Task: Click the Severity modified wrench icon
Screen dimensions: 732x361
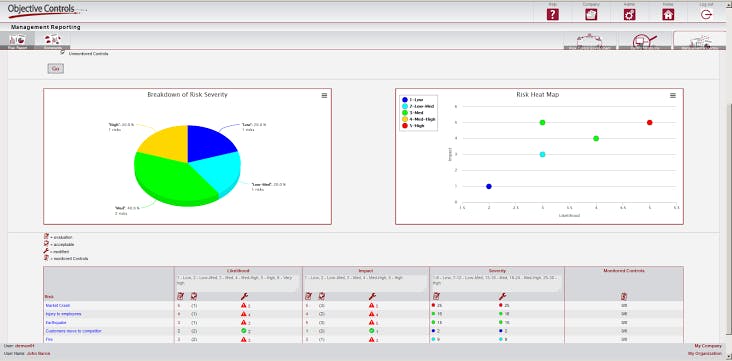Action: (x=503, y=296)
